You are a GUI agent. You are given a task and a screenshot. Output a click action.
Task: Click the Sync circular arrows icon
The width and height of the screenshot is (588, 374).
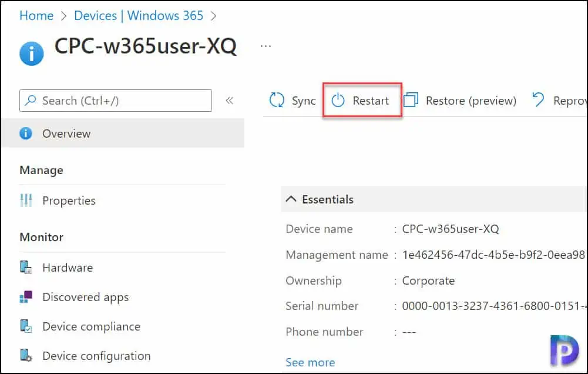tap(277, 100)
